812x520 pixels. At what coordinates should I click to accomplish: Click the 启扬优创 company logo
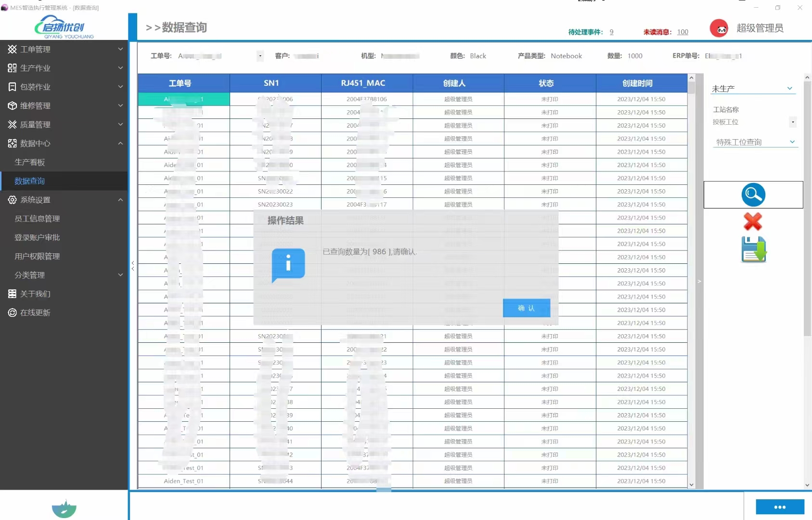64,27
